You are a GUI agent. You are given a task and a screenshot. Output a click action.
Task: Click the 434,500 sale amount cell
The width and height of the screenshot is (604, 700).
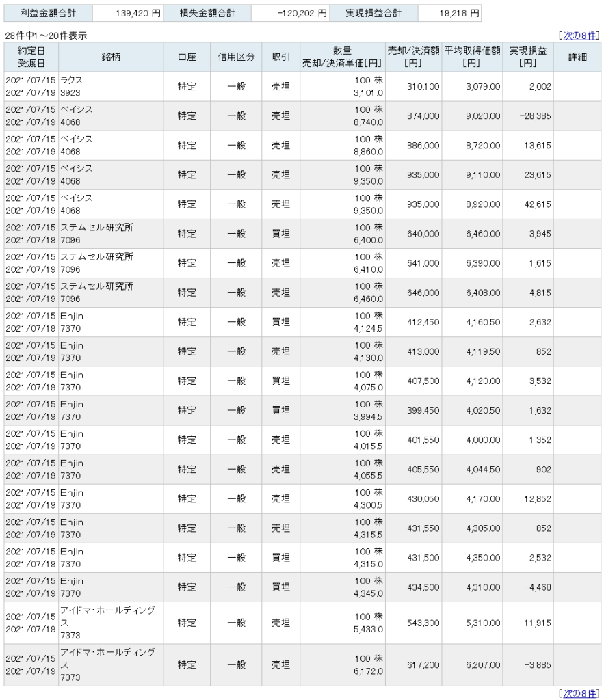[413, 587]
